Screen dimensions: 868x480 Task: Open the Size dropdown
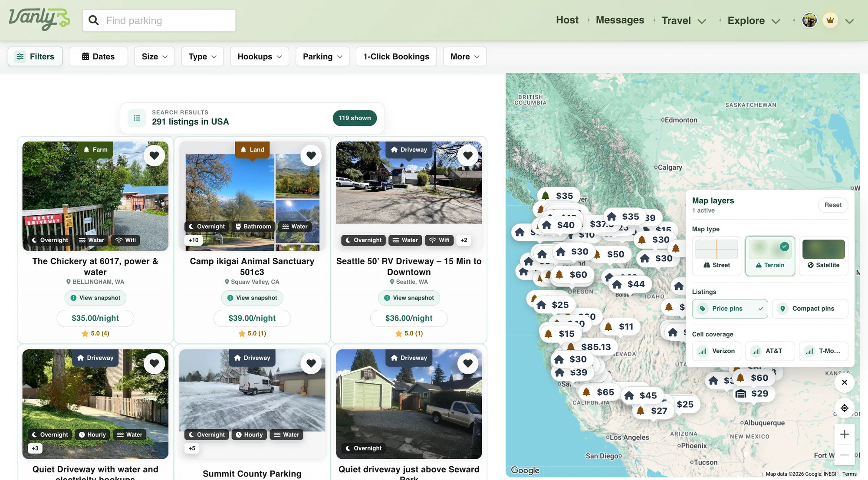[155, 56]
